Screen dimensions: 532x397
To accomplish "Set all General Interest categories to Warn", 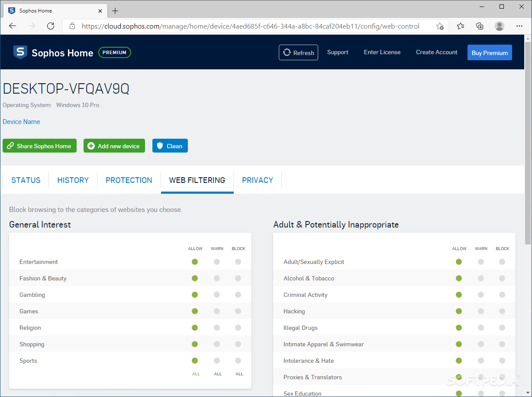I will (x=218, y=374).
